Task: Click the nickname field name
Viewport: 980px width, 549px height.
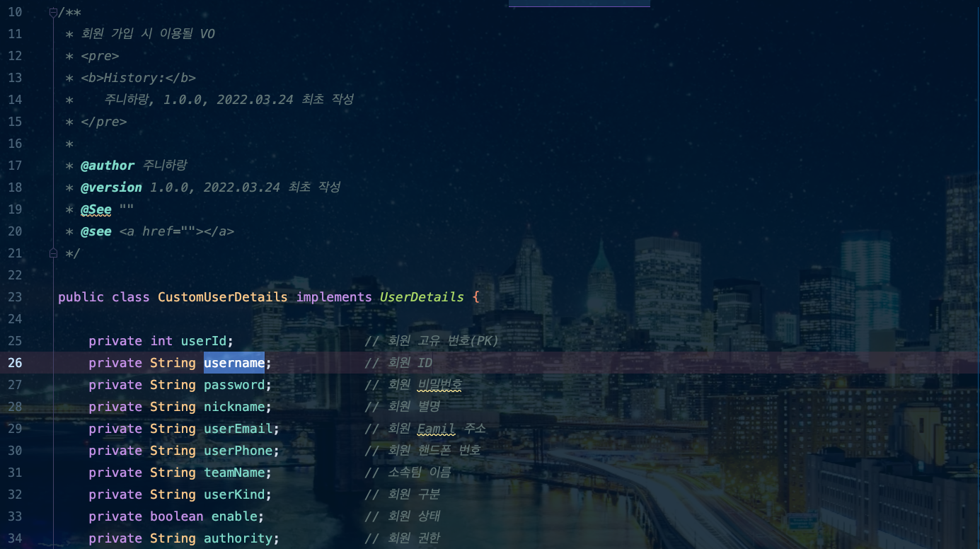Action: [x=234, y=407]
